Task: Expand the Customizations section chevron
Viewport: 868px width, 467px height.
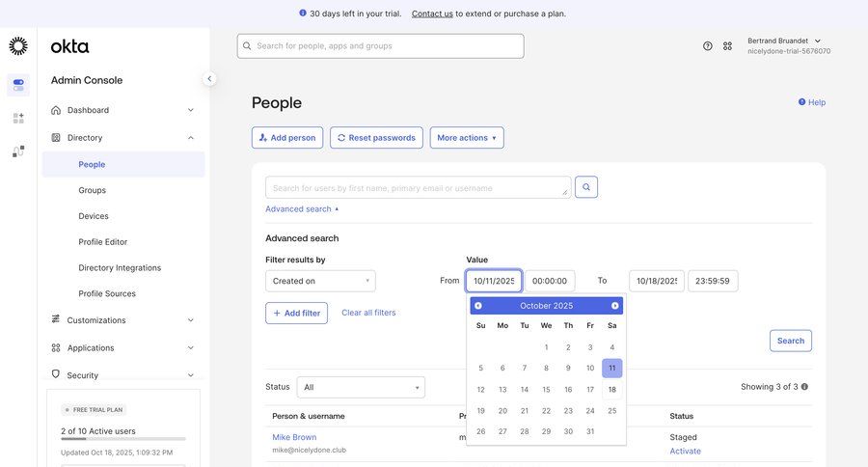Action: (190, 320)
